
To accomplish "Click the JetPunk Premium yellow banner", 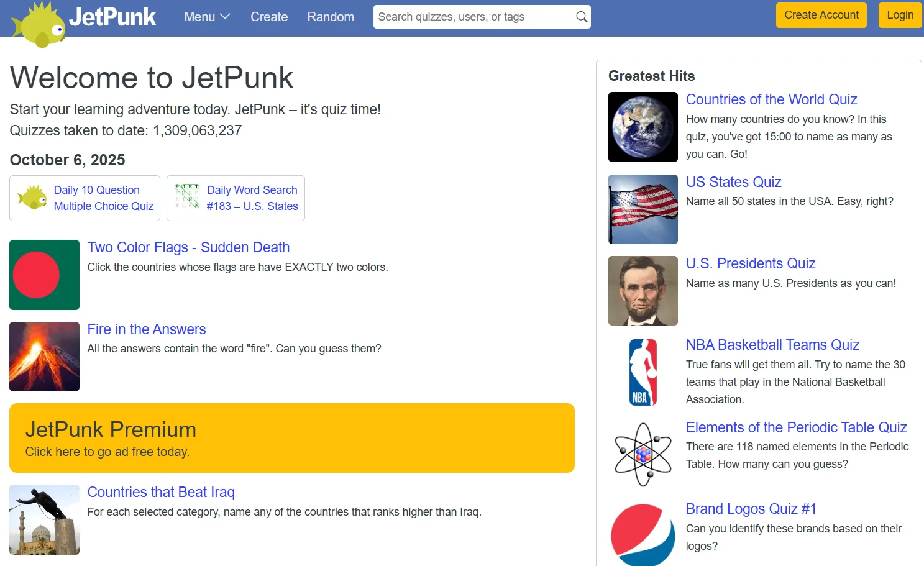I will [x=291, y=438].
